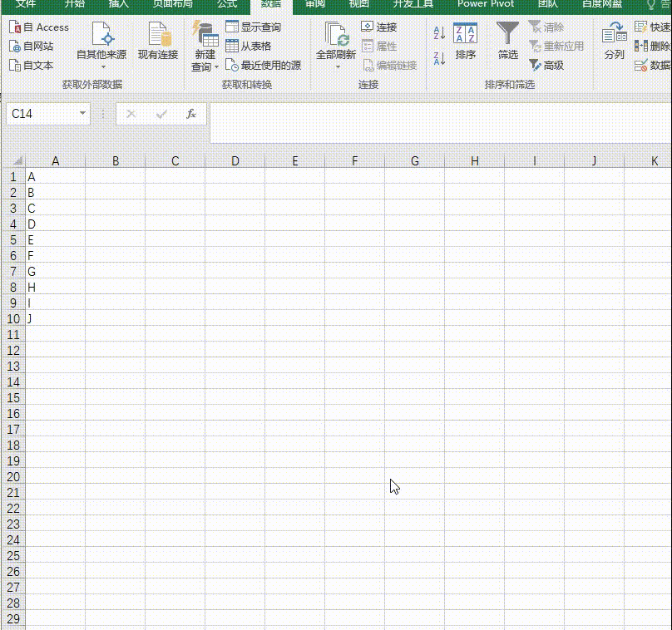The image size is (672, 630).
Task: Click cell A3 containing C
Action: pyautogui.click(x=55, y=209)
